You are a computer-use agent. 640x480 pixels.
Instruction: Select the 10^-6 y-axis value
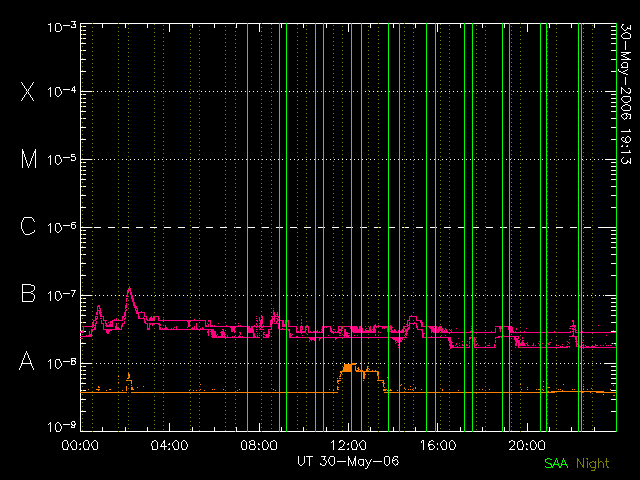click(62, 227)
